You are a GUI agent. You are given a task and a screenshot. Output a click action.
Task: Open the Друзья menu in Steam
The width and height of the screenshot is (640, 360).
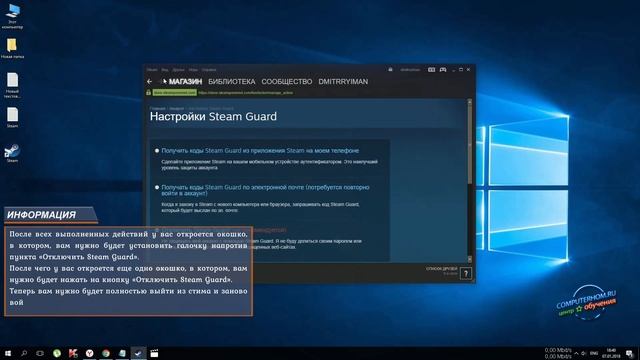click(x=178, y=70)
